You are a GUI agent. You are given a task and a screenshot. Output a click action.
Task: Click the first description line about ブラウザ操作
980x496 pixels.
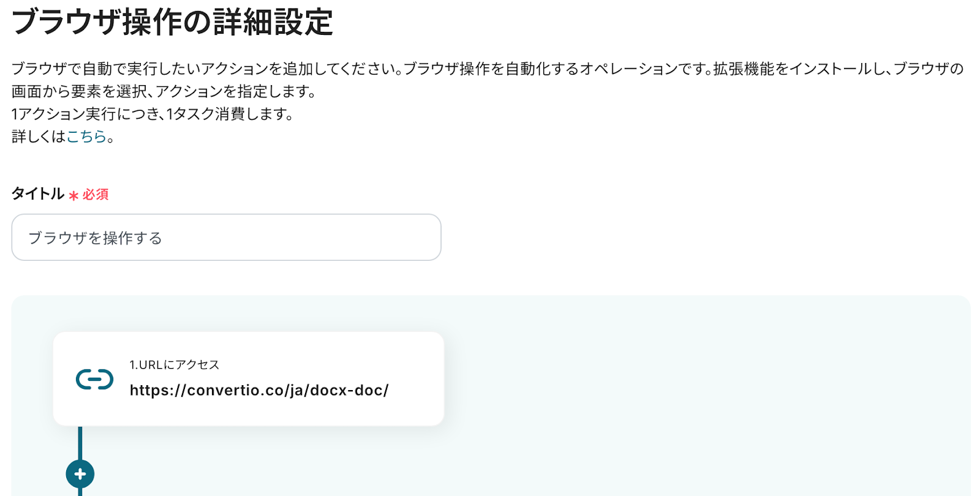pyautogui.click(x=488, y=69)
